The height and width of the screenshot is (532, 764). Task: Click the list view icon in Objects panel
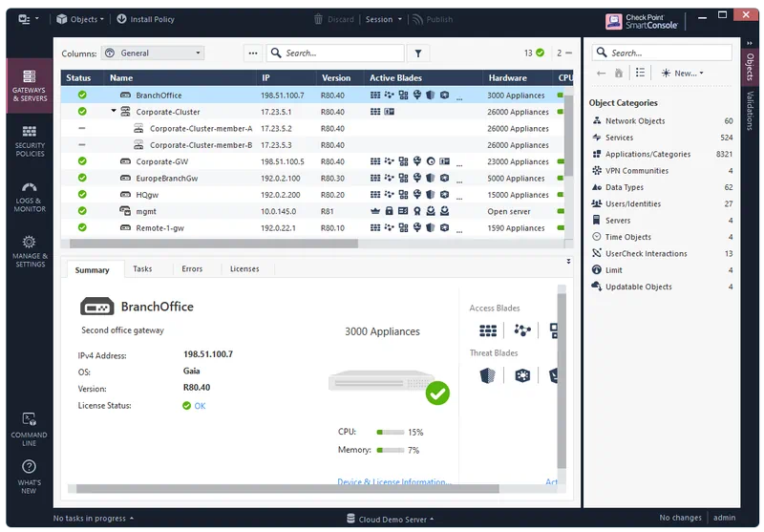640,74
